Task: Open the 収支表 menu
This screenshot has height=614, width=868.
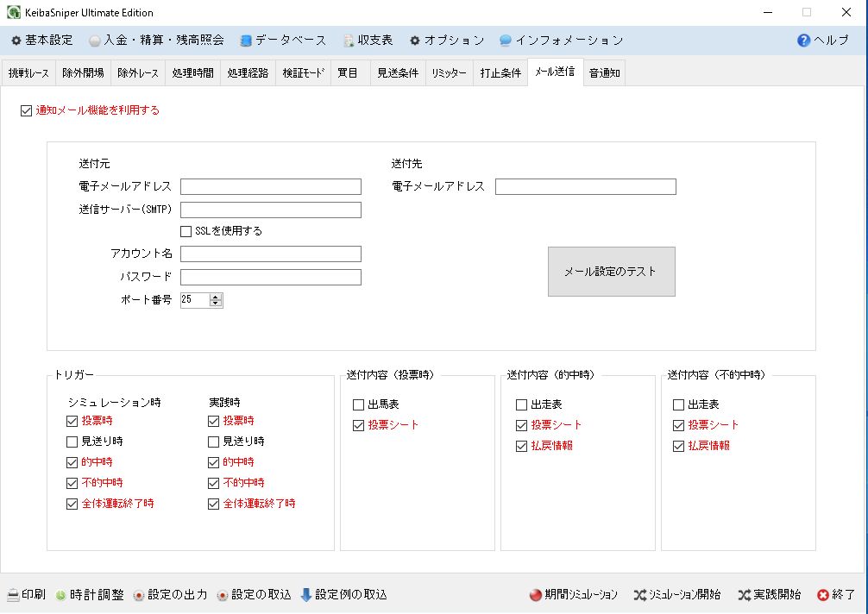Action: pyautogui.click(x=368, y=41)
